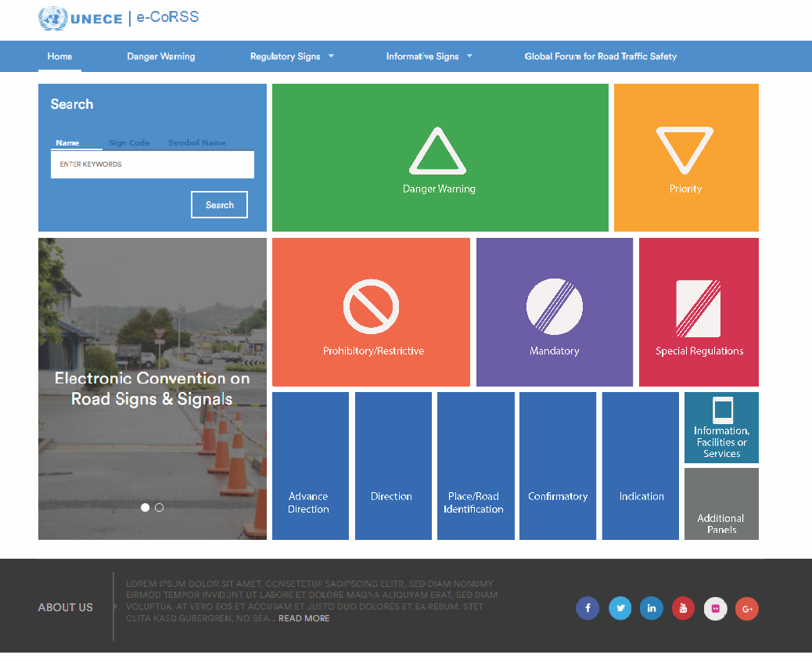Click the Enter Keywords search field
Viewport: 812px width, 662px height.
click(153, 164)
